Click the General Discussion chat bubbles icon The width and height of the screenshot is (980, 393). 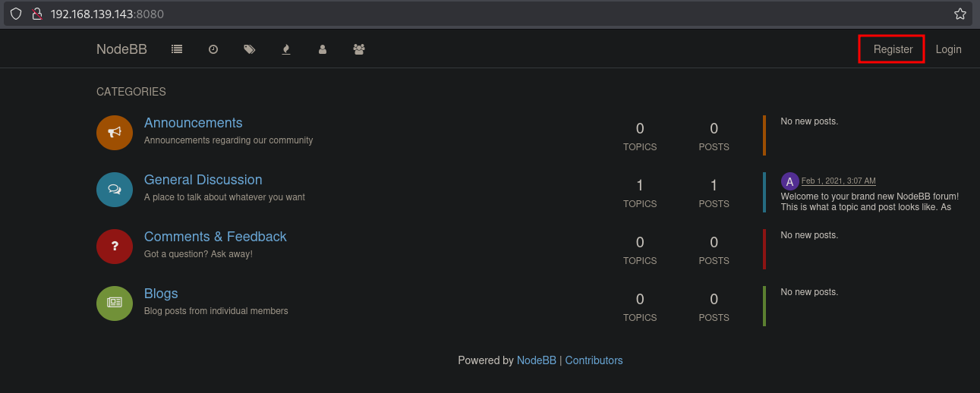[x=115, y=189]
